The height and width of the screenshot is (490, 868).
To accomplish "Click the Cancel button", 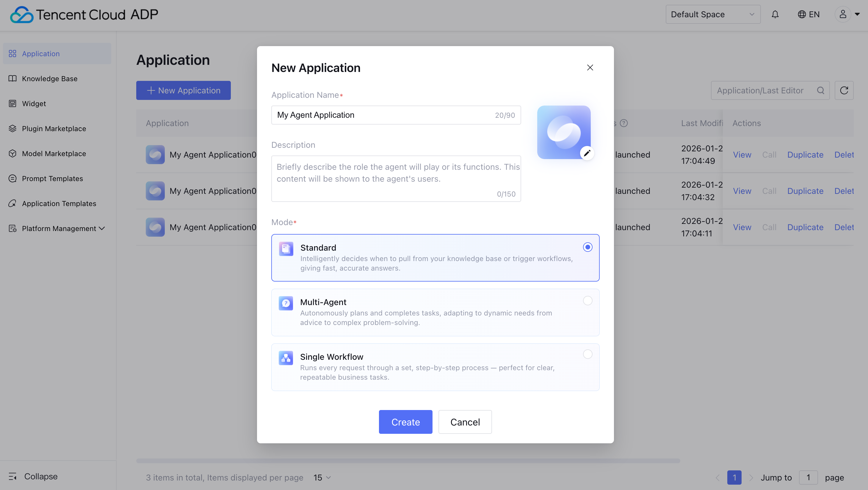I will (465, 422).
